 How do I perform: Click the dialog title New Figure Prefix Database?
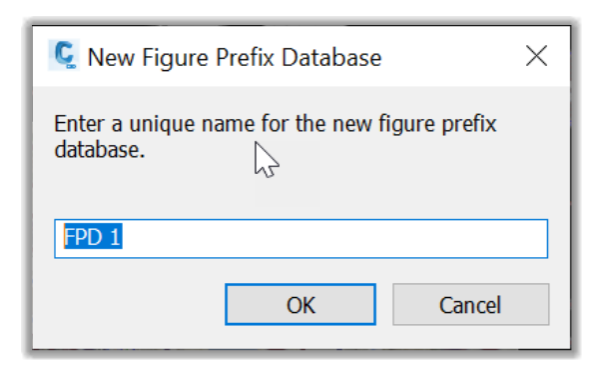[235, 57]
